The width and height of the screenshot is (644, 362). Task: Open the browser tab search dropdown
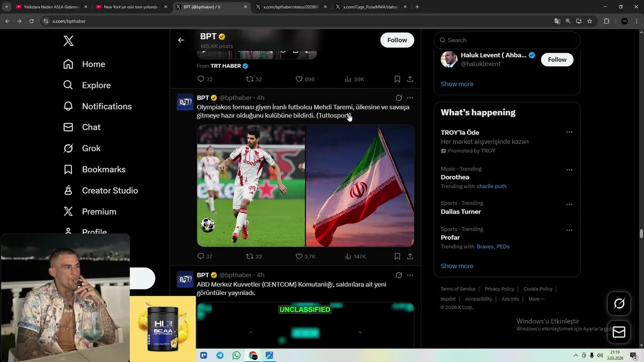pyautogui.click(x=7, y=7)
